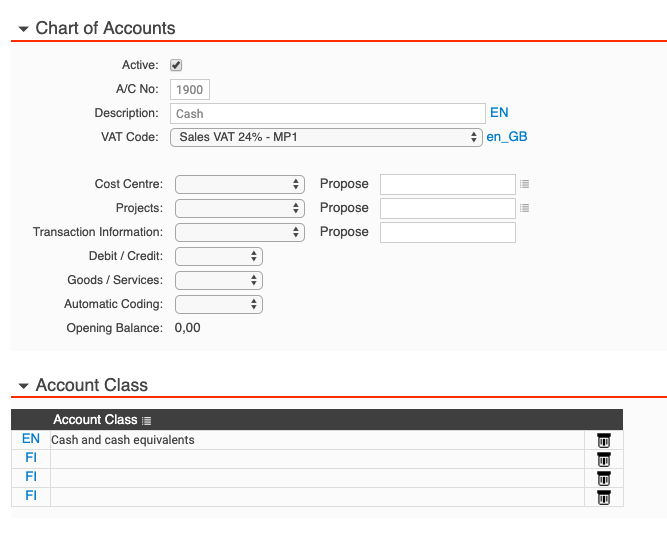
Task: Click trash icon in second Account Class row
Action: pos(603,459)
